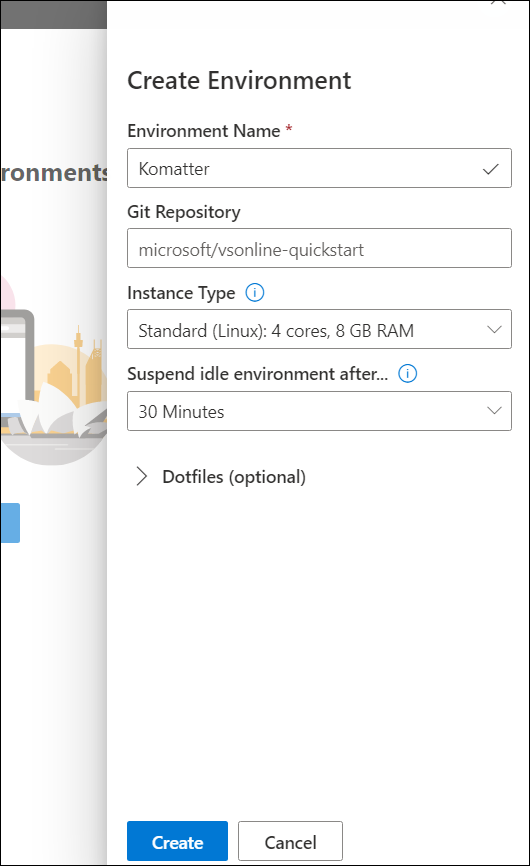Click the Cancel button

coord(290,841)
